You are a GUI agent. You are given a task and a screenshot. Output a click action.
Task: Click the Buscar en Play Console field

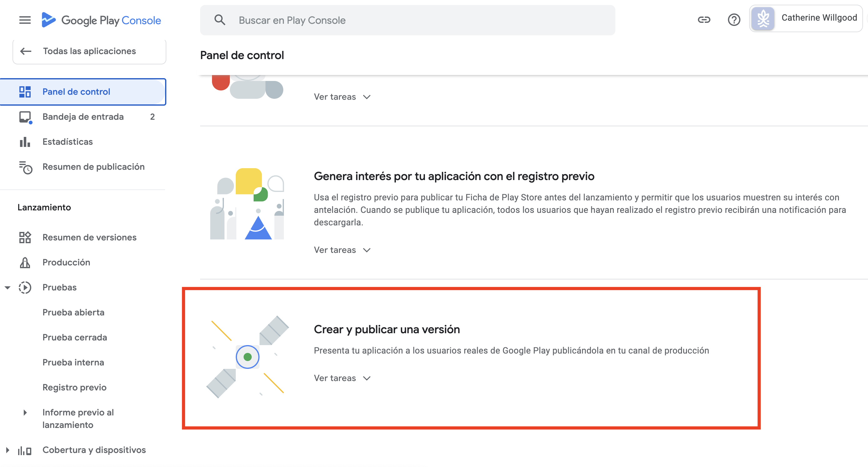click(x=407, y=20)
